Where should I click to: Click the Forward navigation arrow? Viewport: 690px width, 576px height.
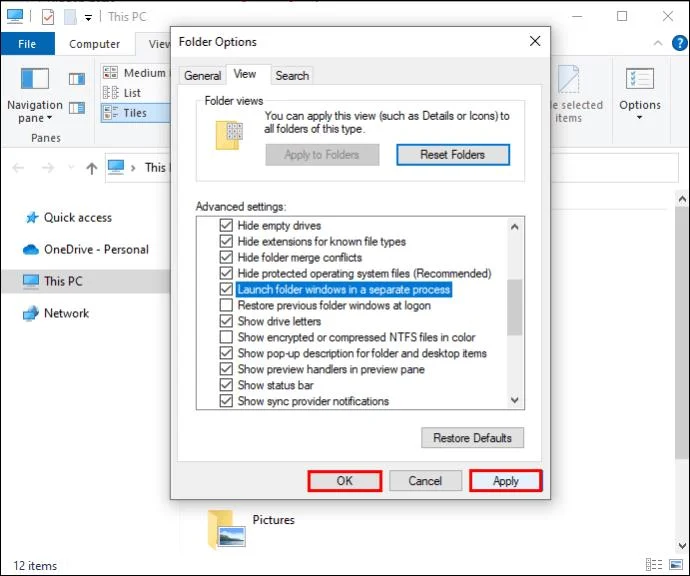point(48,168)
